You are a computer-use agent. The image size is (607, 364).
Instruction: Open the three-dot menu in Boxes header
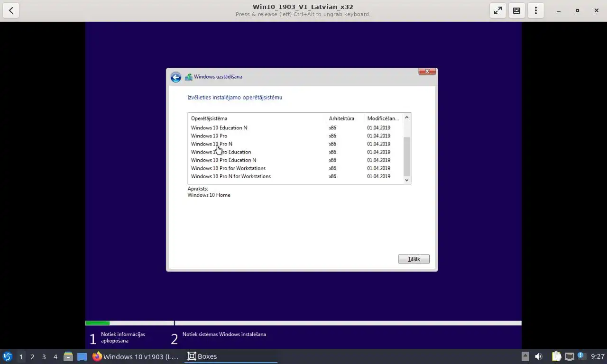pos(536,10)
